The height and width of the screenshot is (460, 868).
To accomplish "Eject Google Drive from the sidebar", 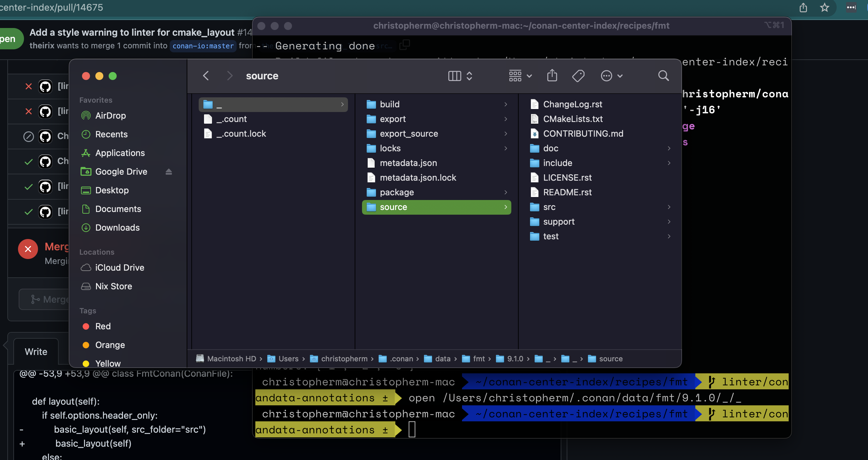I will [169, 172].
